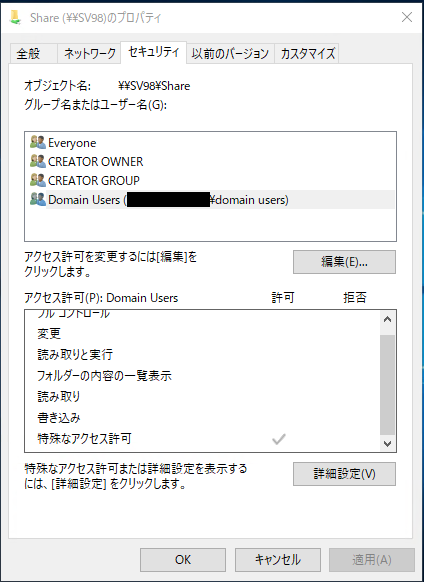Close the Share properties dialog
The height and width of the screenshot is (582, 424).
pos(407,17)
